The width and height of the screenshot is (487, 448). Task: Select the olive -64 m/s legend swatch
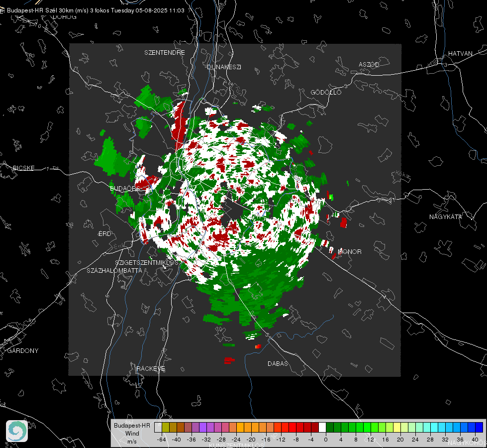(166, 428)
